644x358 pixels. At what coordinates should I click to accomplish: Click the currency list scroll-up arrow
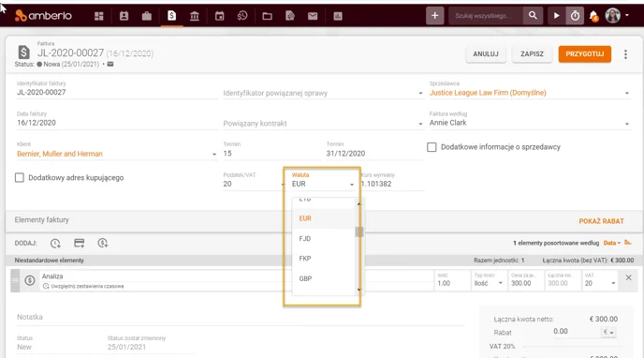coord(359,203)
